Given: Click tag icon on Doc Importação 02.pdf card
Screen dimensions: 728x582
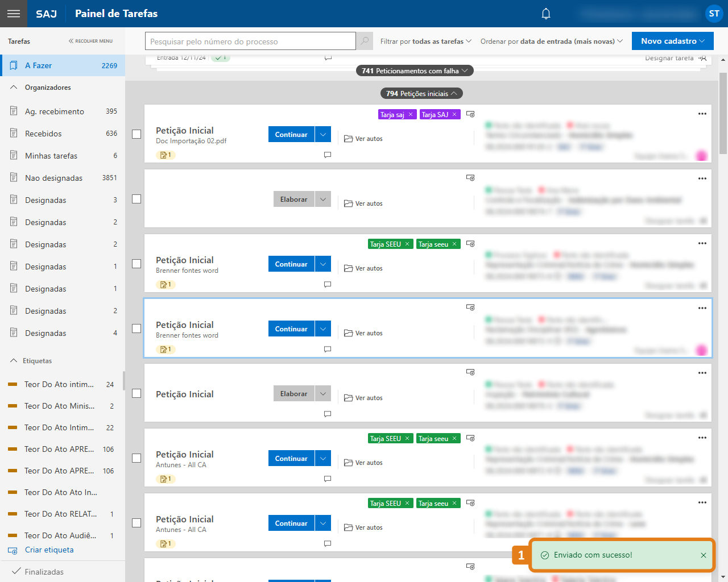Looking at the screenshot, I should 470,114.
